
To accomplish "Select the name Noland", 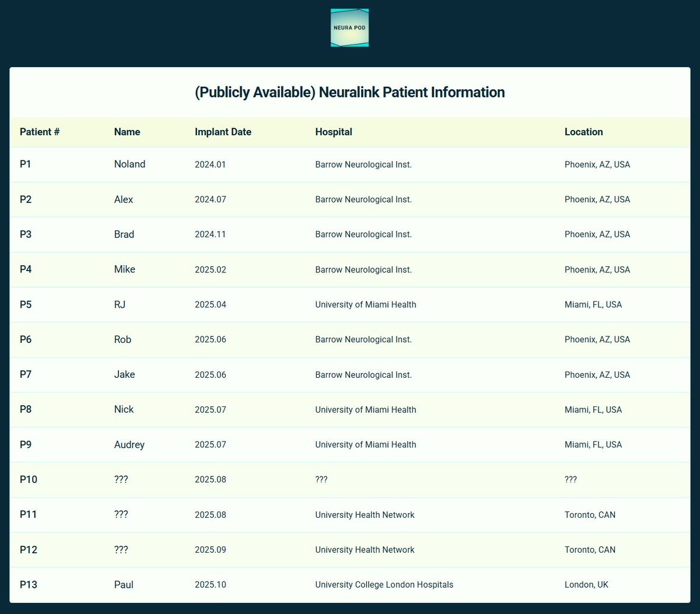I will click(x=129, y=164).
